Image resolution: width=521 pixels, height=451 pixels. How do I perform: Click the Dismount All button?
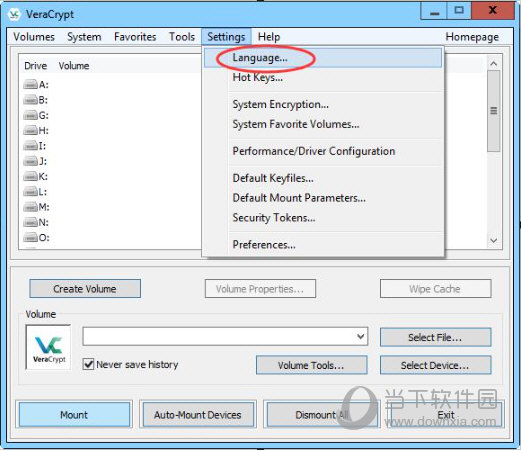[322, 415]
